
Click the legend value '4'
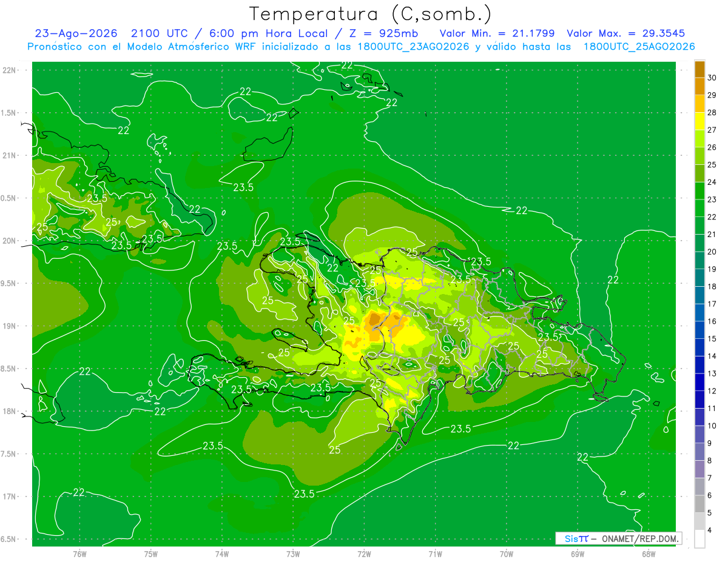[711, 530]
